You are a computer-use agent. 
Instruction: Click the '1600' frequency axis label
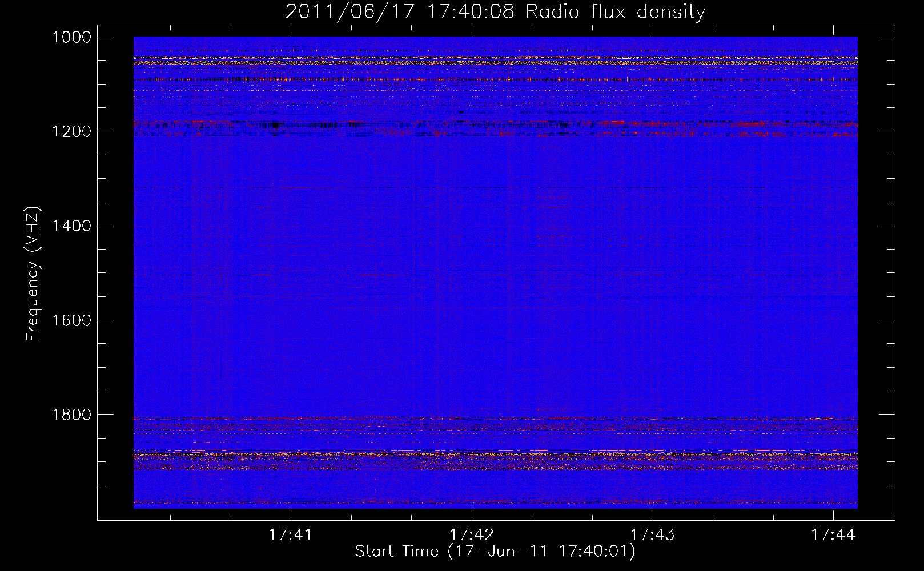[72, 320]
